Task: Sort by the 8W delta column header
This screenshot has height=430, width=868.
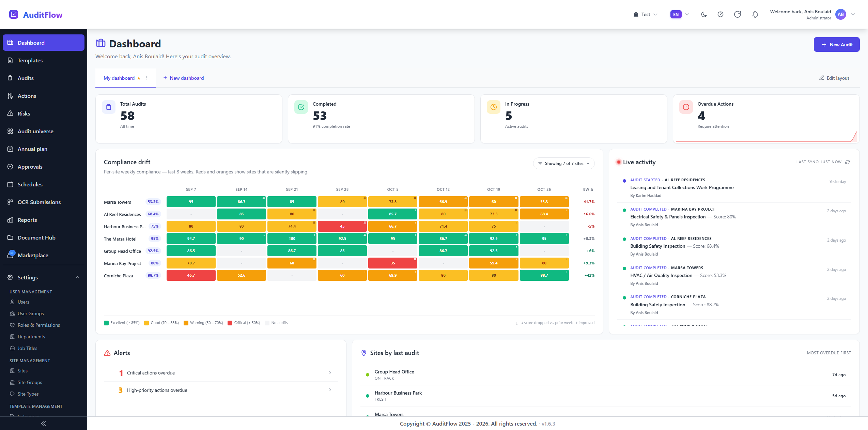Action: coord(588,189)
